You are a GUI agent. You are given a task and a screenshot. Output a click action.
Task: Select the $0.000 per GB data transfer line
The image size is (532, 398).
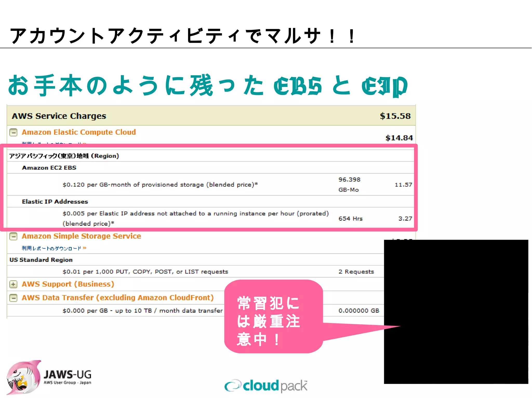tap(143, 311)
